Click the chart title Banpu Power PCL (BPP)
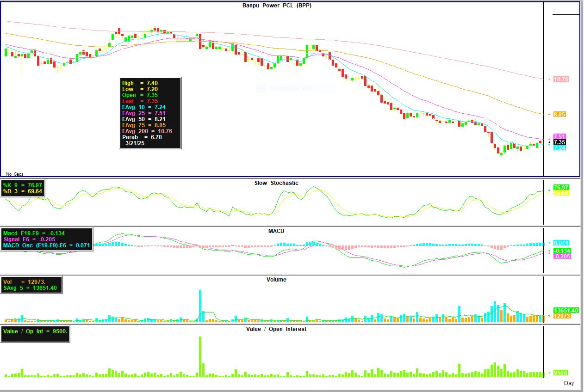The height and width of the screenshot is (392, 584). pos(277,6)
